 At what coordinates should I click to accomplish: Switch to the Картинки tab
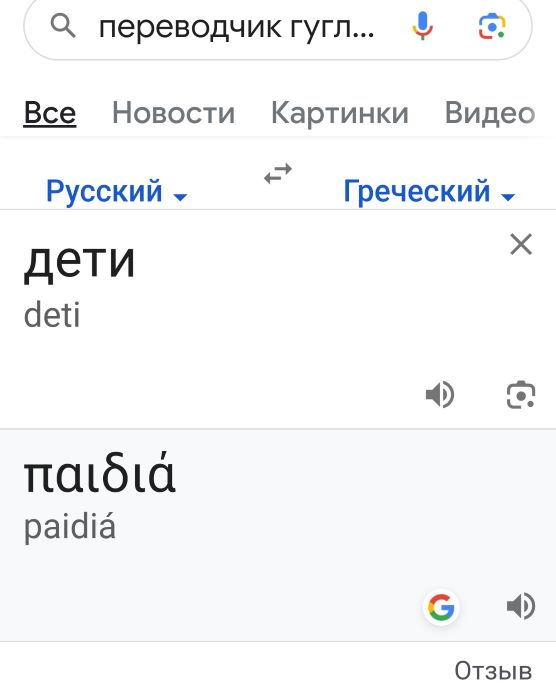[340, 113]
